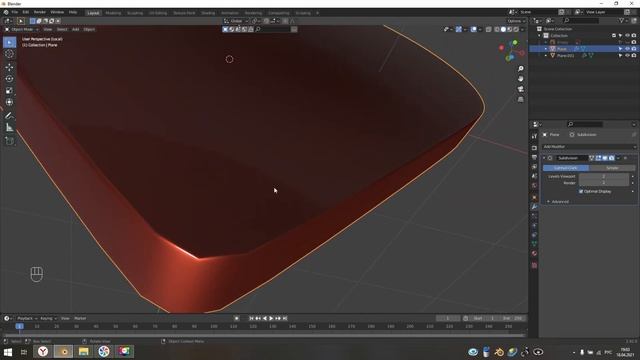The image size is (640, 360).
Task: Click the navigation axis gizmo
Action: click(511, 51)
